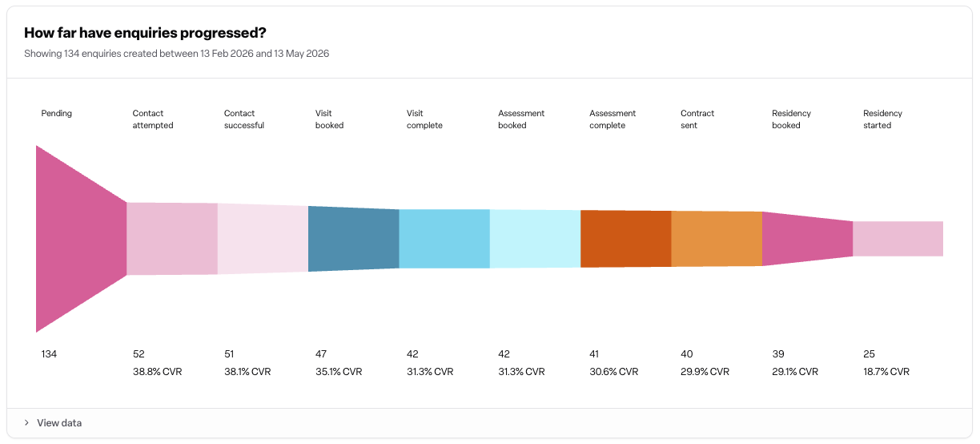Select the Pending funnel segment
This screenshot has height=444, width=980.
pyautogui.click(x=82, y=239)
